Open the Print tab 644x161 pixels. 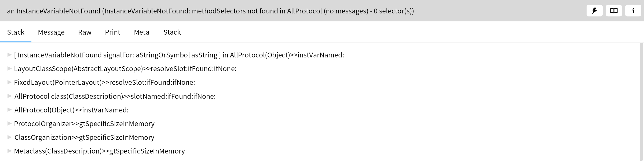[x=113, y=32]
